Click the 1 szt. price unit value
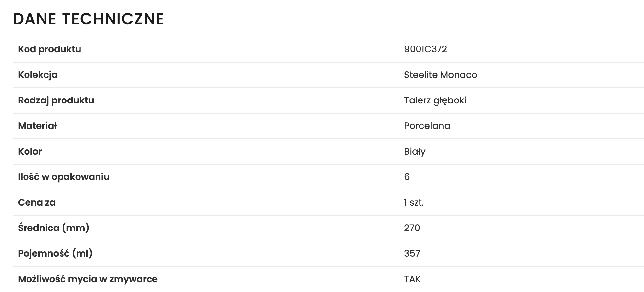Viewport: 644px width, 292px height. tap(414, 202)
